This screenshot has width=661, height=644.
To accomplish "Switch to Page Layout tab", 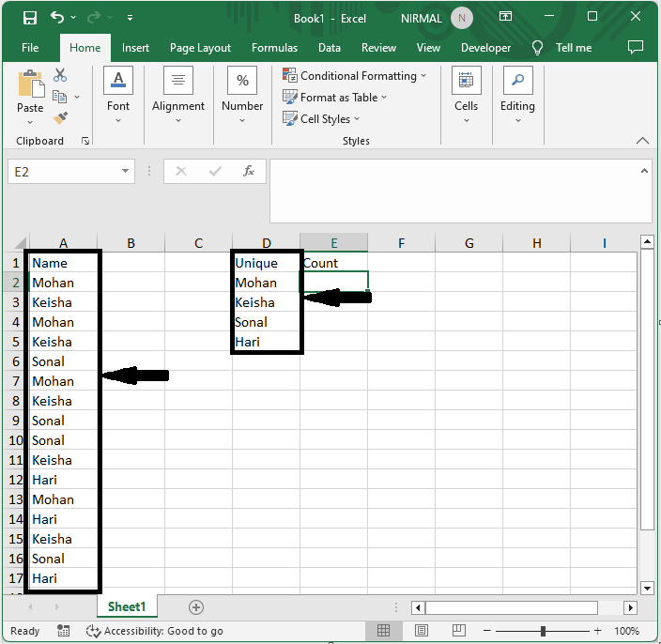I will point(200,48).
